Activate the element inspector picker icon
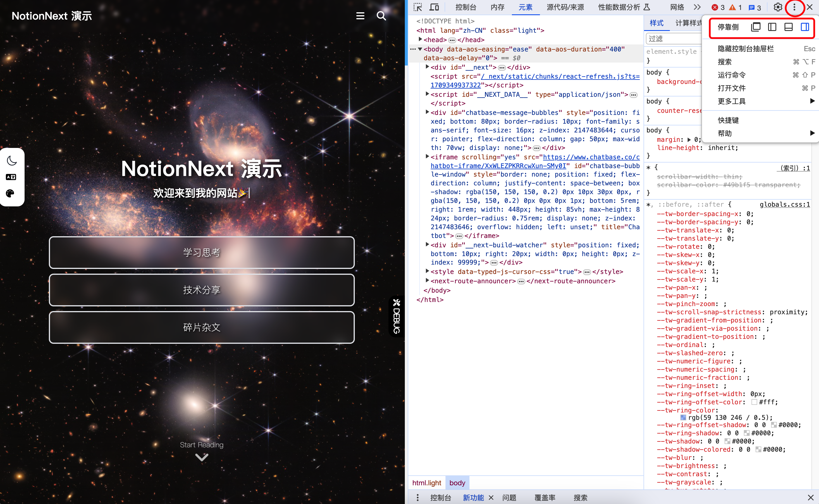Viewport: 819px width, 504px height. pos(418,7)
